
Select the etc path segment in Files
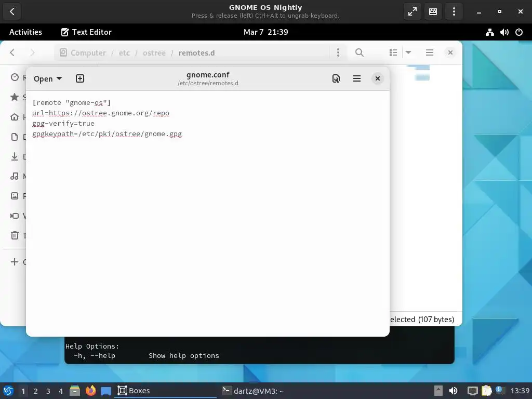124,53
